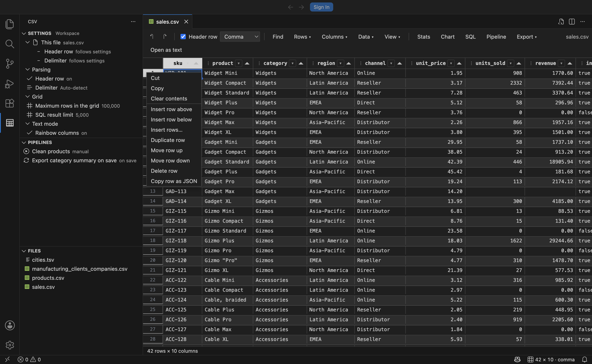Click the 42 × 10 · comma status item

point(551,359)
